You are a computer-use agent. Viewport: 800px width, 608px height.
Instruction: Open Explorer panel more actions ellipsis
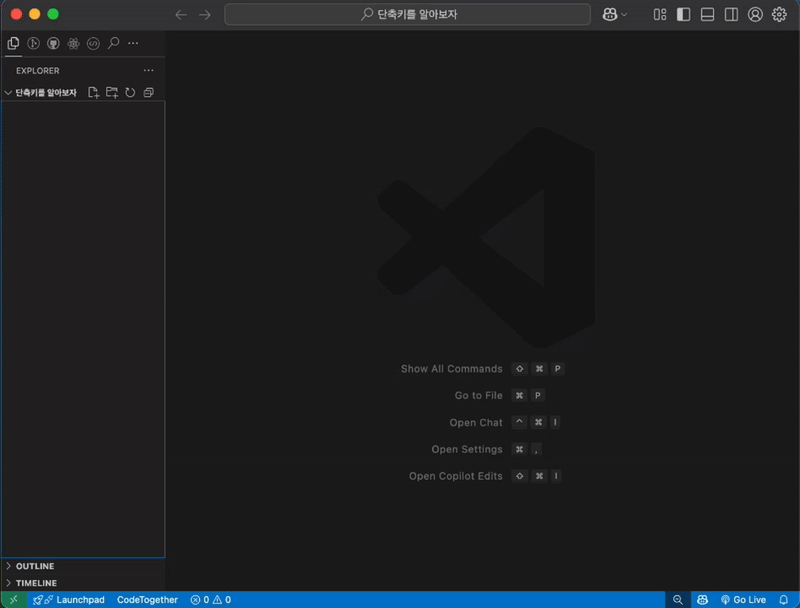(x=148, y=70)
